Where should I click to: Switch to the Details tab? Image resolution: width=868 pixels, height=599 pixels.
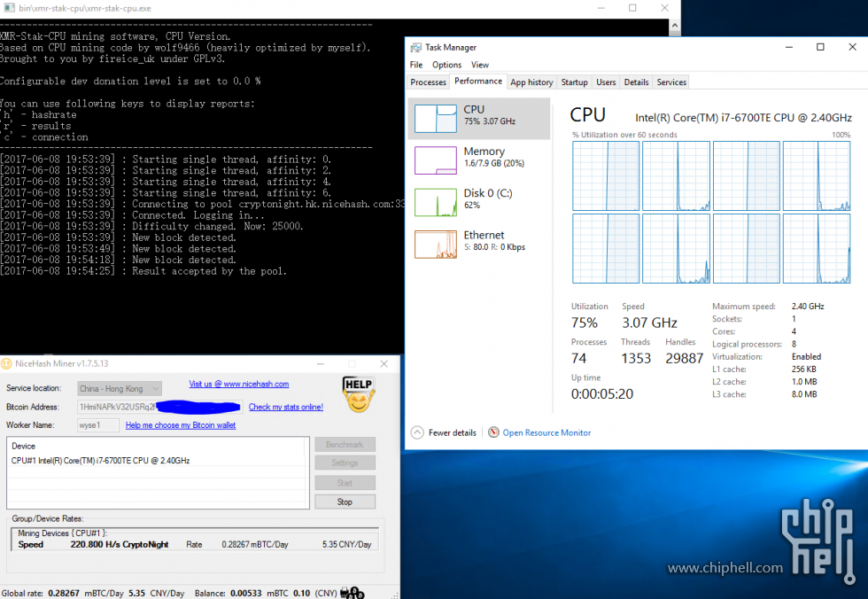tap(636, 82)
